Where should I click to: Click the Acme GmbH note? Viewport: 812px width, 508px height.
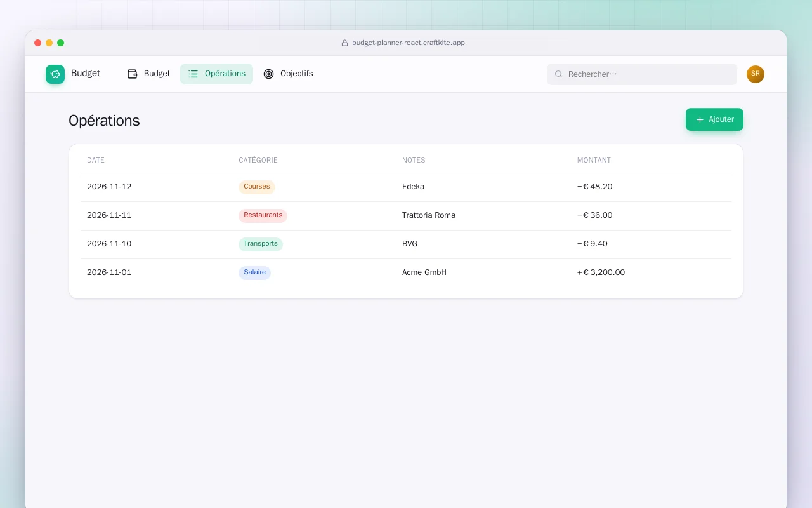(x=424, y=272)
